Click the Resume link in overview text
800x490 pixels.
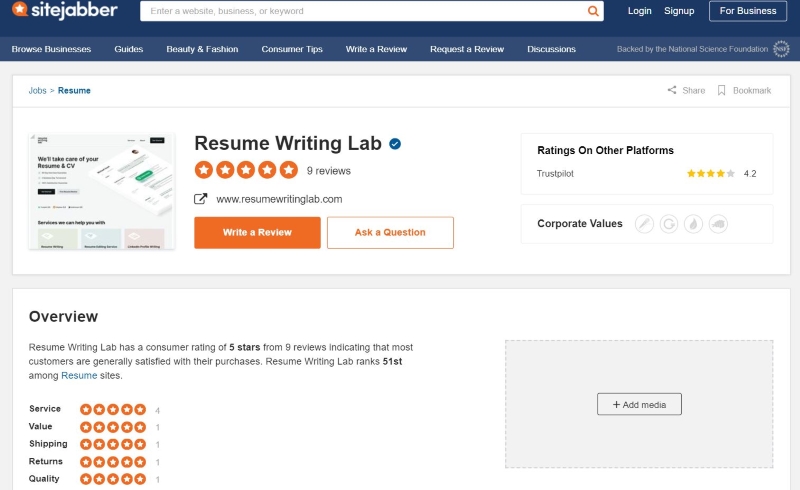tap(79, 375)
